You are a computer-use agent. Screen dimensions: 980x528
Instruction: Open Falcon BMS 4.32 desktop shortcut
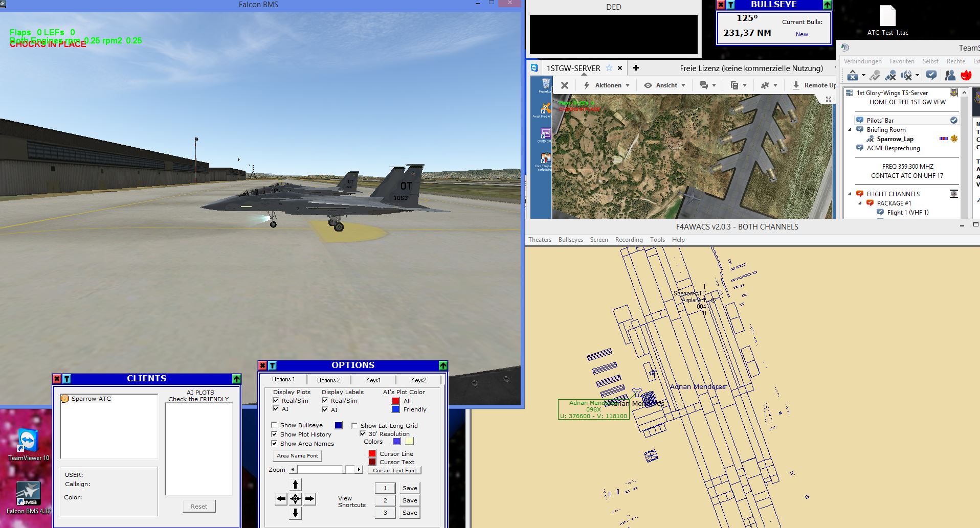[x=29, y=497]
